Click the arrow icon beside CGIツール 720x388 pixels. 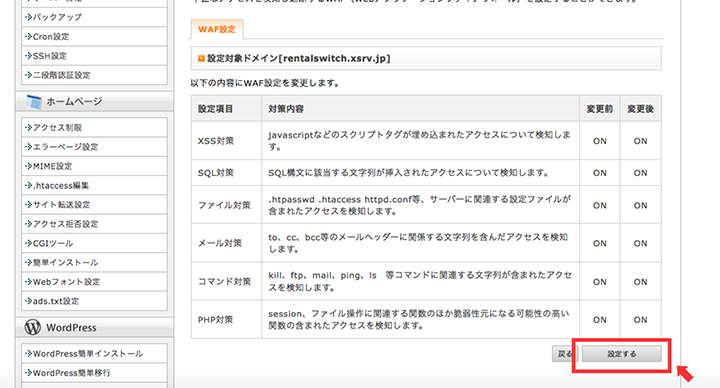click(x=28, y=243)
